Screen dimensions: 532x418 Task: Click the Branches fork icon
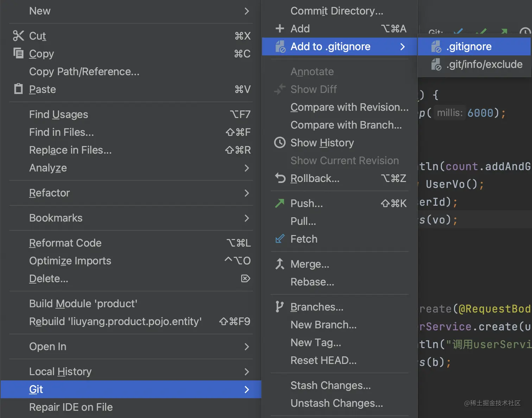click(x=280, y=307)
